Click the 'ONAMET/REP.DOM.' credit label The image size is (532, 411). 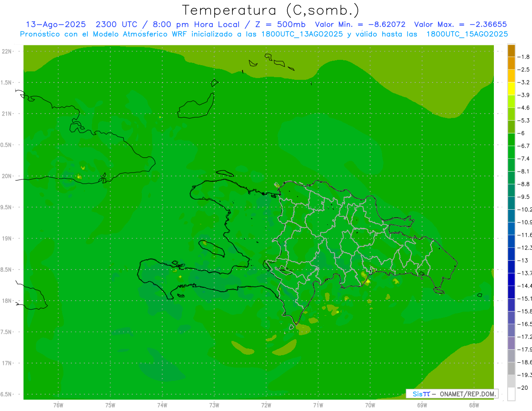[x=468, y=394]
